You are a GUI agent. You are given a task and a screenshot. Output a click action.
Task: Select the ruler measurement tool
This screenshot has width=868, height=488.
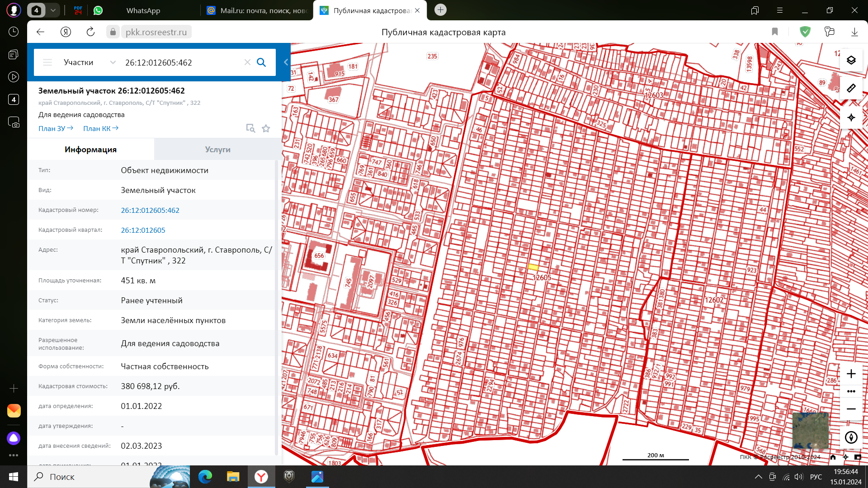(x=851, y=88)
